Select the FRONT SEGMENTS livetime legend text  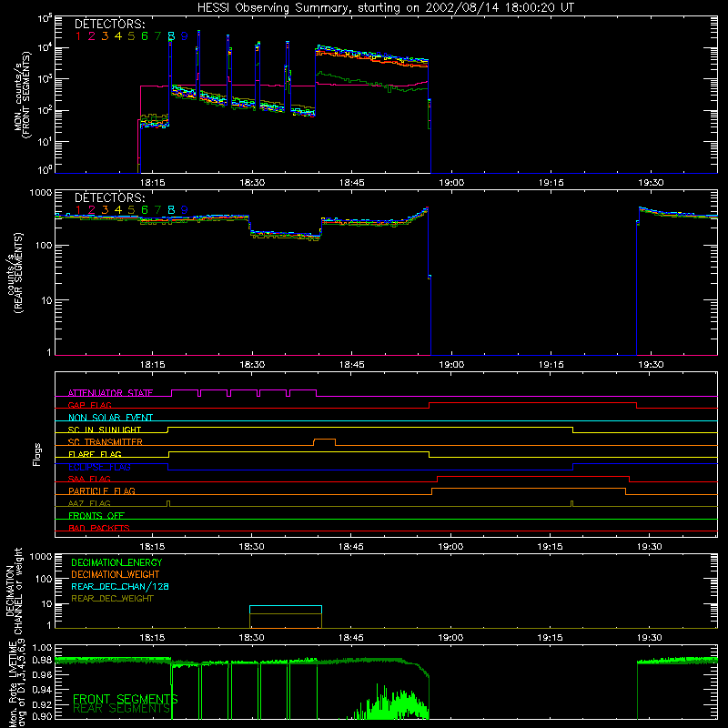coord(126,699)
